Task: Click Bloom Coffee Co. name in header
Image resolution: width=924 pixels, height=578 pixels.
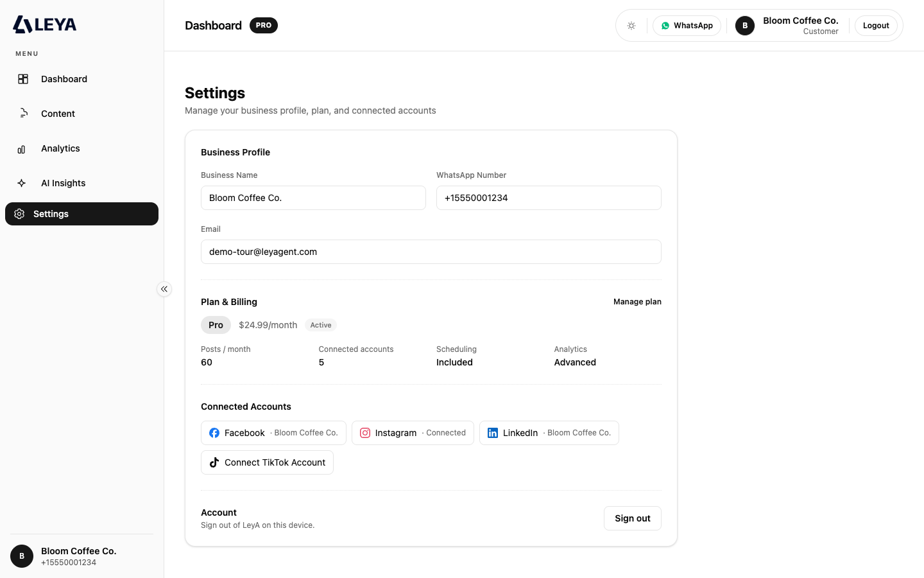Action: pos(801,21)
